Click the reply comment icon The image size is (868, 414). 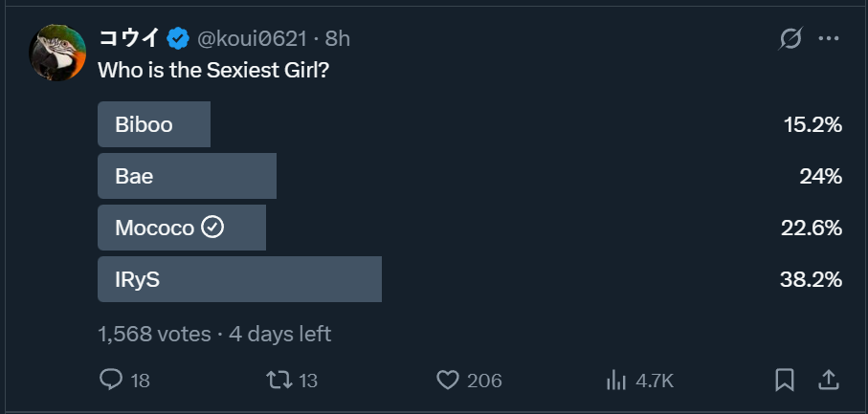(112, 380)
